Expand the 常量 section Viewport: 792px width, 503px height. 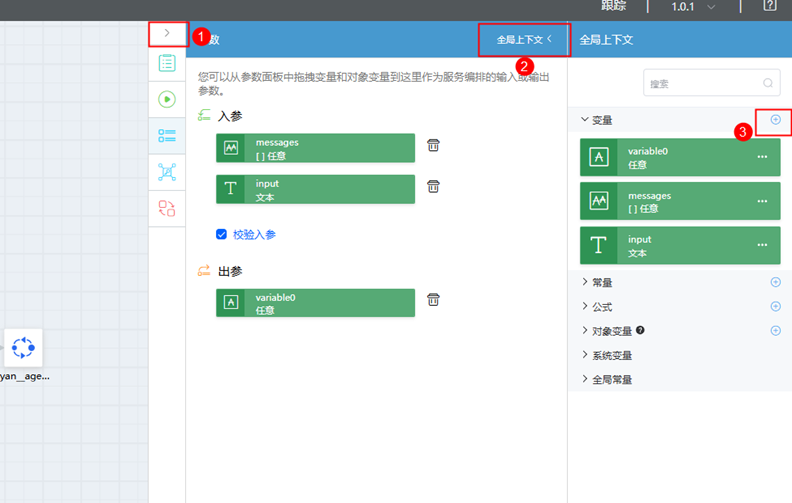(x=601, y=283)
